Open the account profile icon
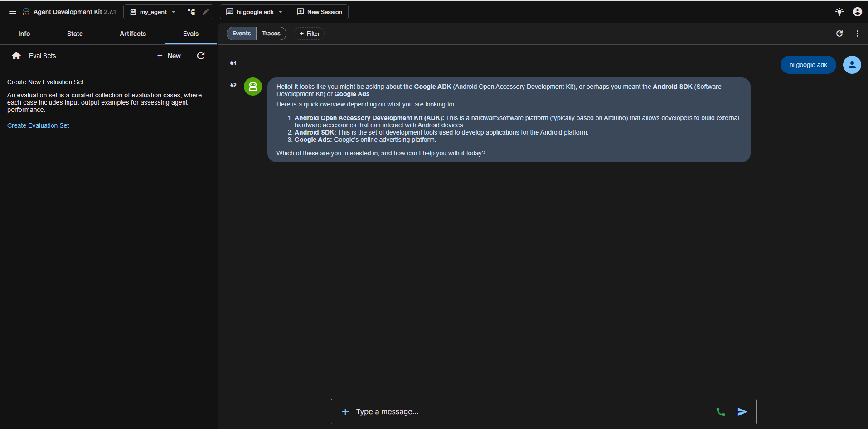 [x=858, y=12]
